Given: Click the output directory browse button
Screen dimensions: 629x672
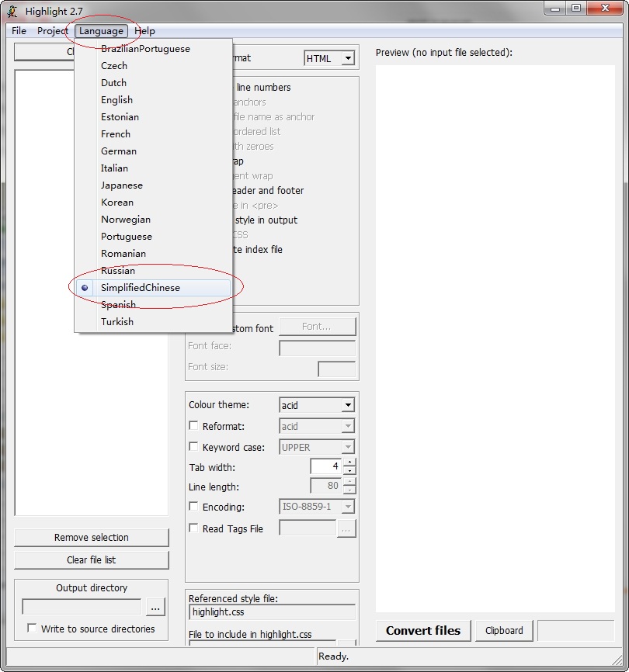Looking at the screenshot, I should click(155, 607).
